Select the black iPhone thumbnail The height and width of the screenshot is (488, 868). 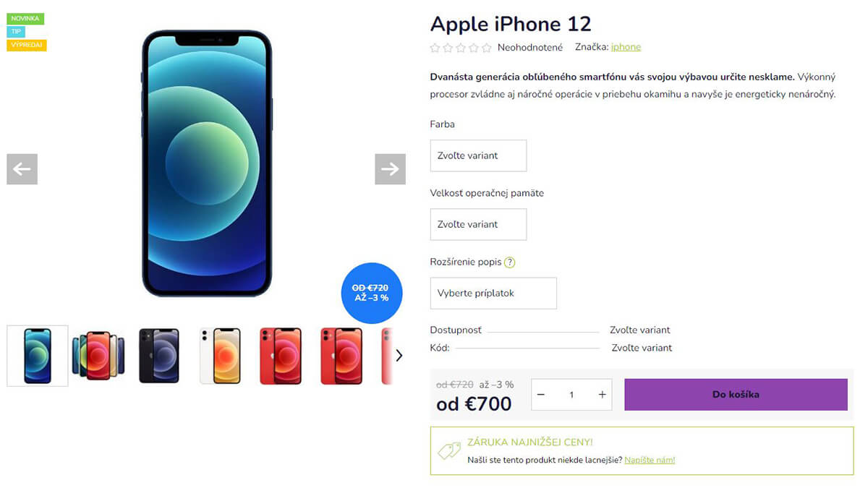tap(159, 356)
